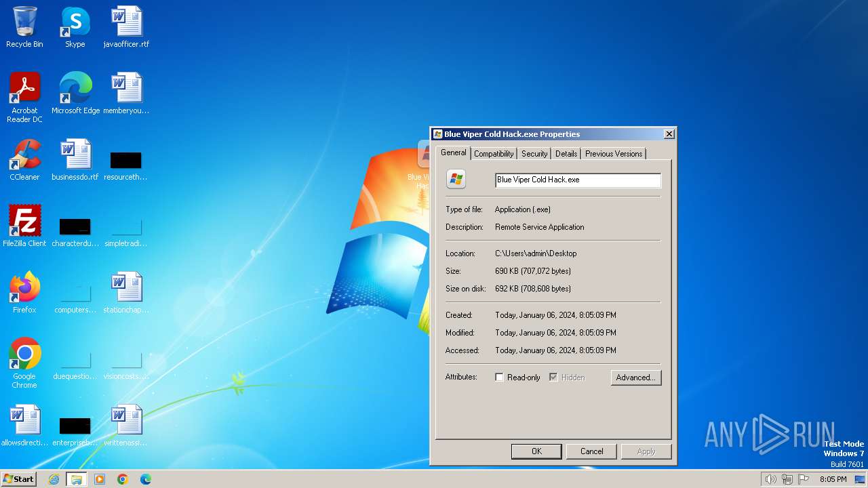
Task: Open Edge from the taskbar
Action: (x=146, y=479)
